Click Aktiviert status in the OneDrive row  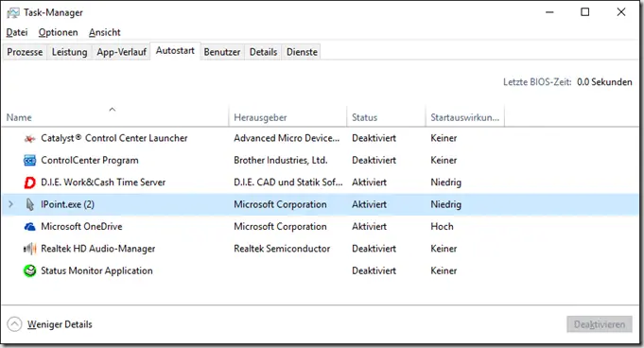[x=369, y=226]
